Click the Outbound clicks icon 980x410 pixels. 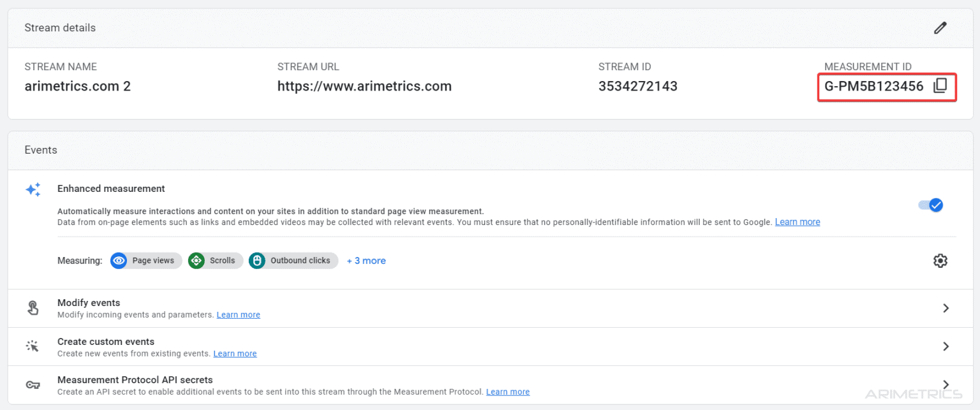(256, 260)
